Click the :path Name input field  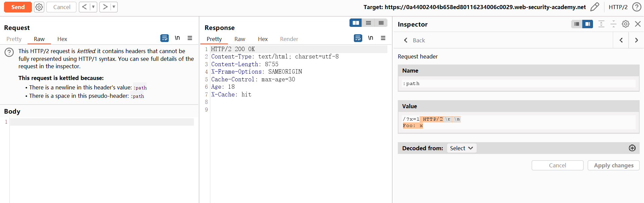518,84
